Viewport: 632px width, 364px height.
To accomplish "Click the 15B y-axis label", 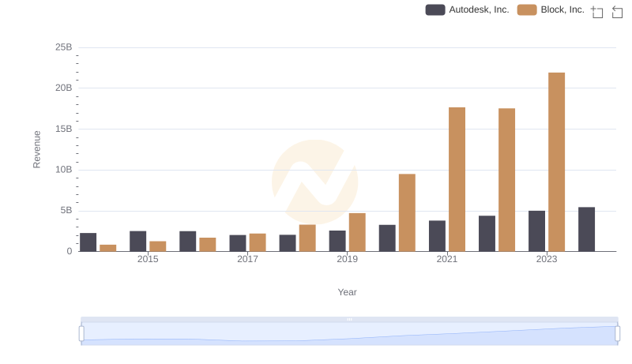I will click(x=64, y=129).
